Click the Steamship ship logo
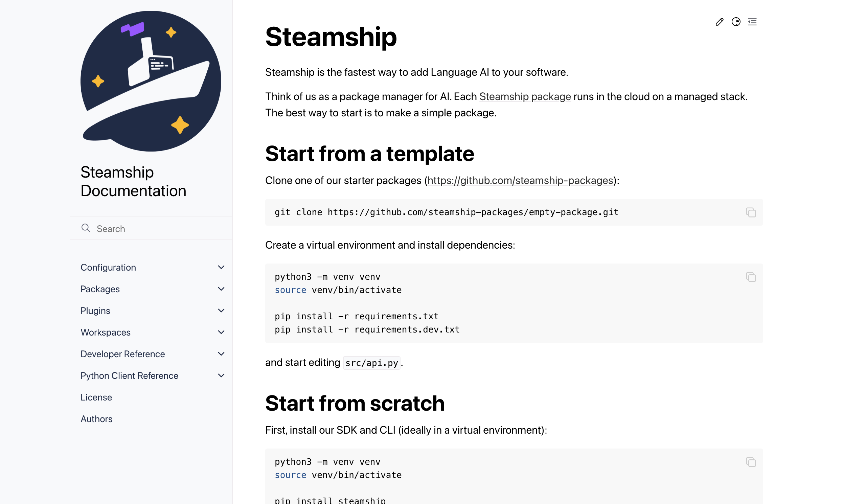866x504 pixels. click(151, 81)
